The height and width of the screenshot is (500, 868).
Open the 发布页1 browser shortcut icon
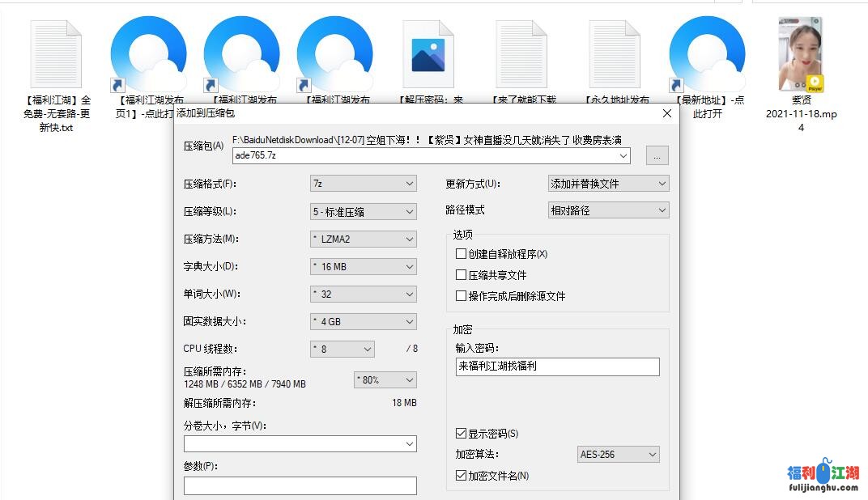[x=149, y=54]
